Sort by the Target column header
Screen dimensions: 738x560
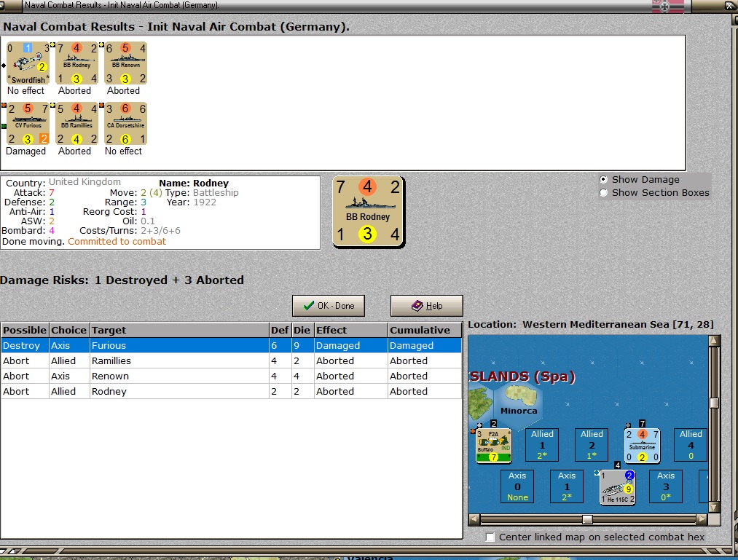click(179, 330)
